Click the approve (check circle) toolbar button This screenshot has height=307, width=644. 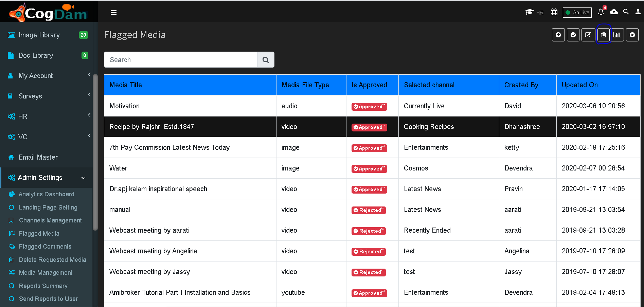tap(573, 35)
